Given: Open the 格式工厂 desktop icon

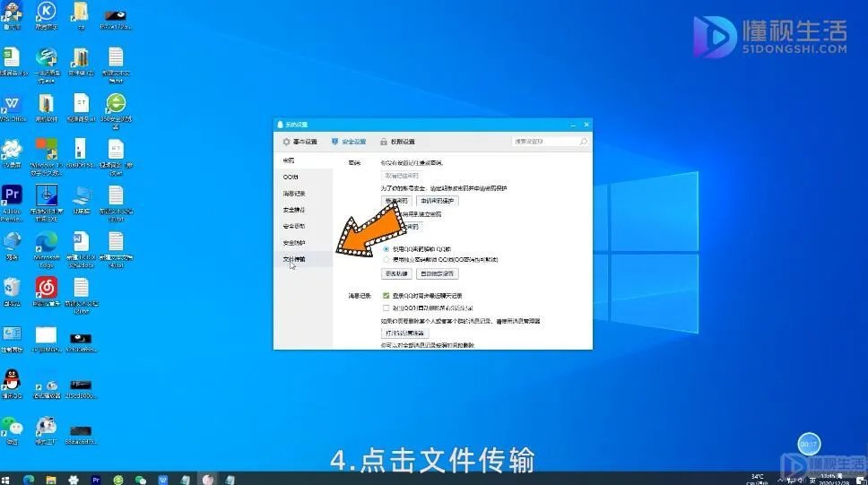Looking at the screenshot, I should point(47,430).
